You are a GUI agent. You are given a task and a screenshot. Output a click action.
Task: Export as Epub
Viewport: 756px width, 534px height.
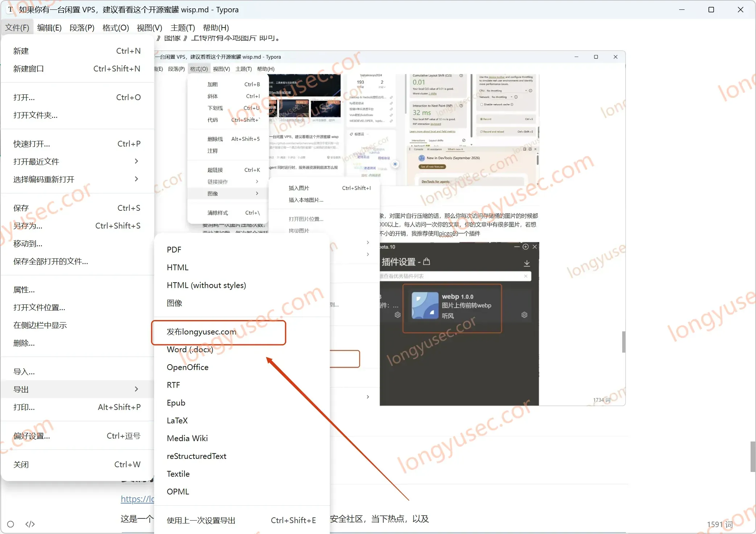(242, 403)
